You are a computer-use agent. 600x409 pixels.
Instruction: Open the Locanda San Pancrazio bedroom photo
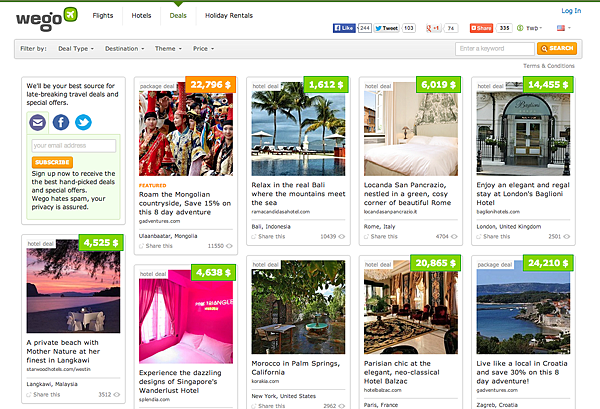point(411,129)
